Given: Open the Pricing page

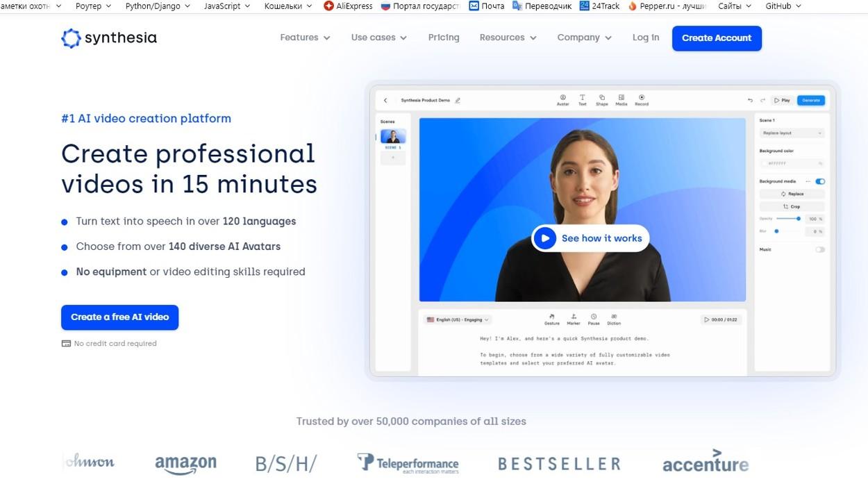Looking at the screenshot, I should 444,37.
